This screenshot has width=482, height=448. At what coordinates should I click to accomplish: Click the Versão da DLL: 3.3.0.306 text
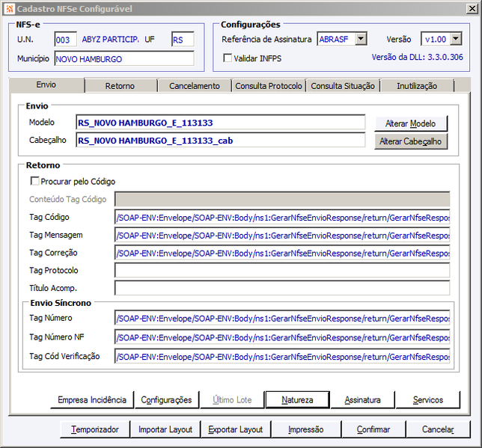pos(417,57)
